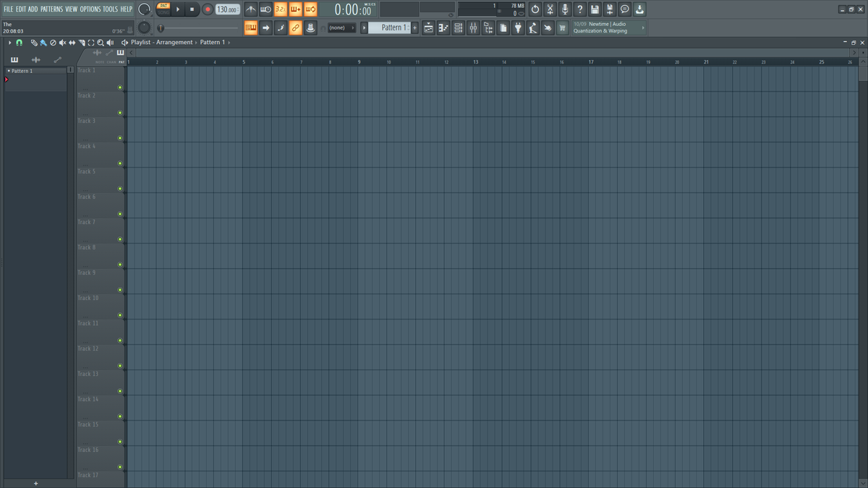
Task: Open the audio editor scissors icon
Action: (550, 9)
